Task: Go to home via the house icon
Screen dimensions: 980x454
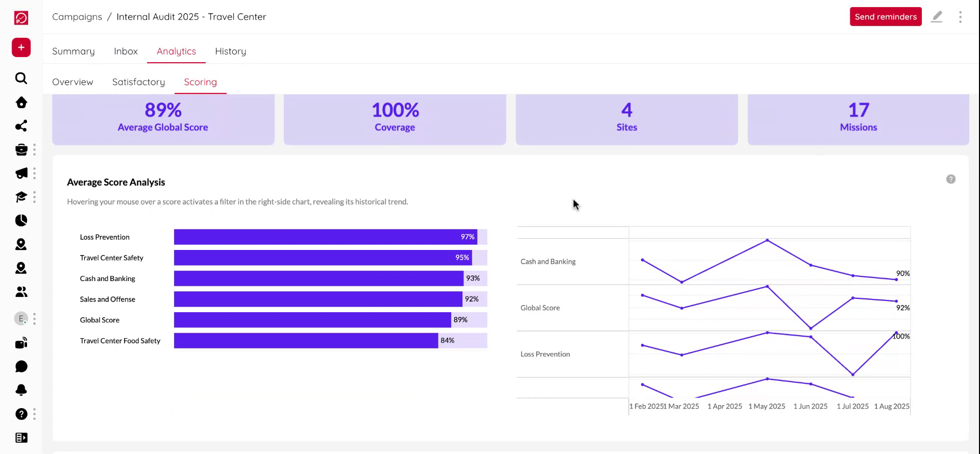Action: (21, 103)
